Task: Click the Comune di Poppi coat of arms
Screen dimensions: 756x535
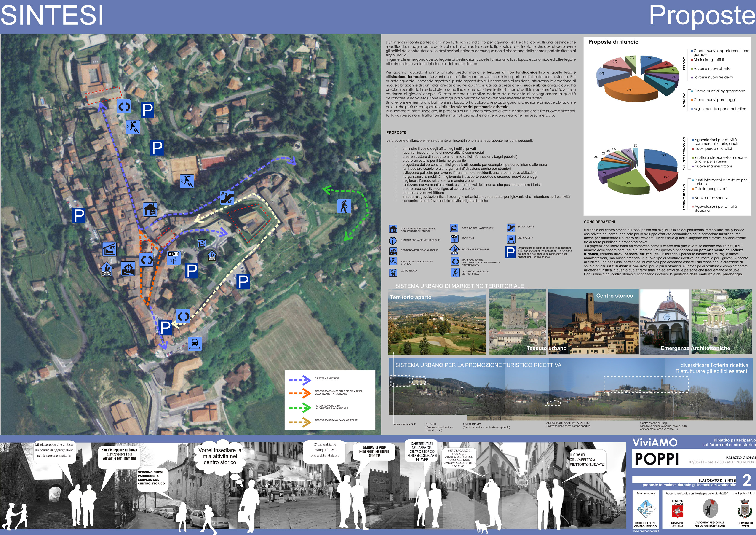Action: [x=745, y=509]
